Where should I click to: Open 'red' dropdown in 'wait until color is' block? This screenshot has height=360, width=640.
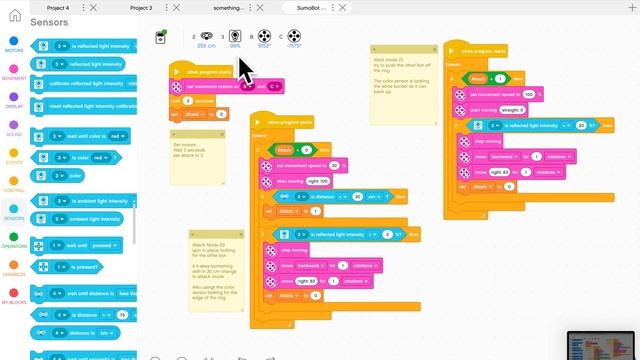(118, 136)
